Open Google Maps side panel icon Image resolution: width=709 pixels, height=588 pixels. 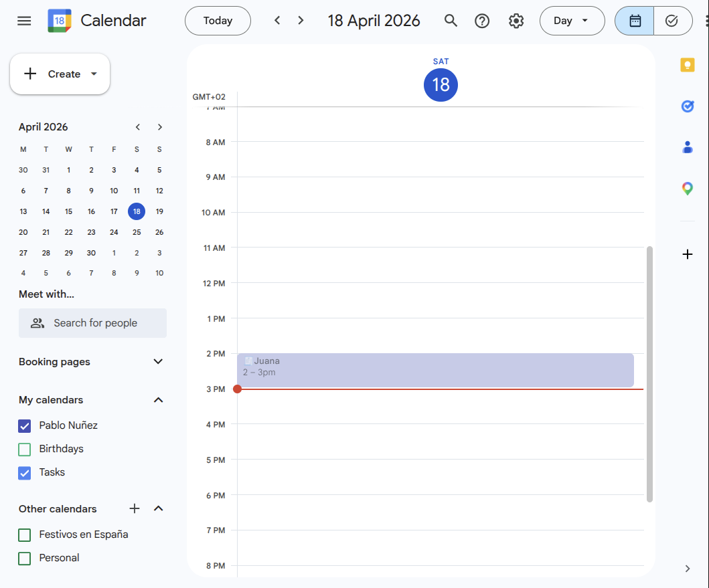[687, 188]
